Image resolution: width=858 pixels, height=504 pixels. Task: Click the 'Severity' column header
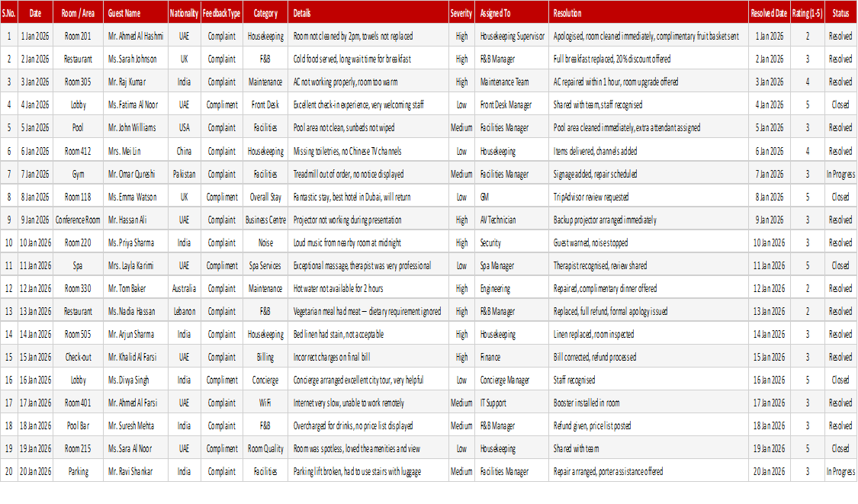[x=461, y=13]
